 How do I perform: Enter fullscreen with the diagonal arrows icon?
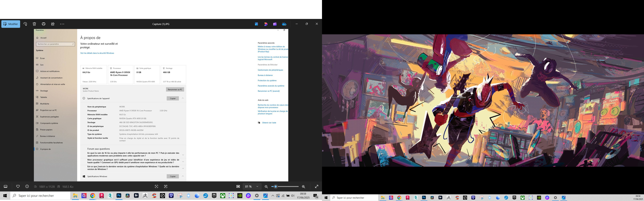[x=316, y=187]
